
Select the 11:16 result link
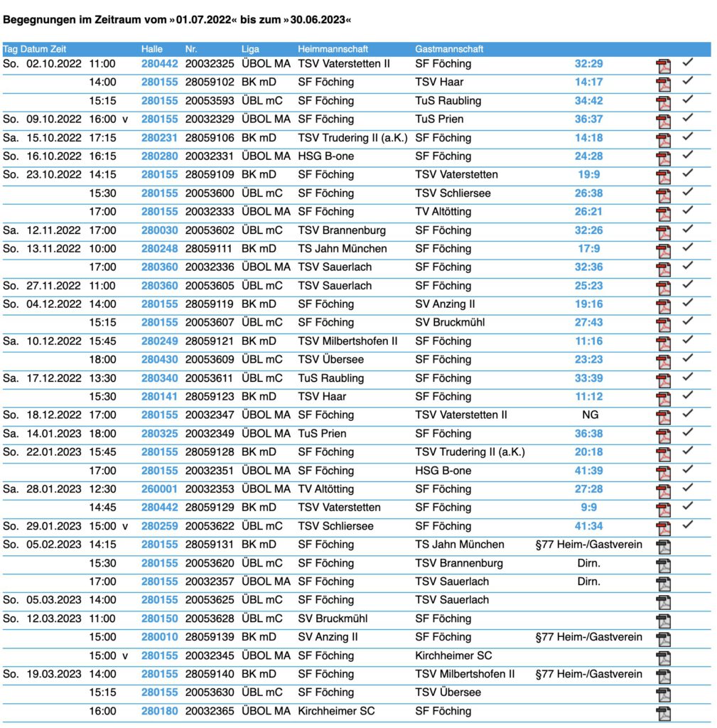pyautogui.click(x=588, y=341)
